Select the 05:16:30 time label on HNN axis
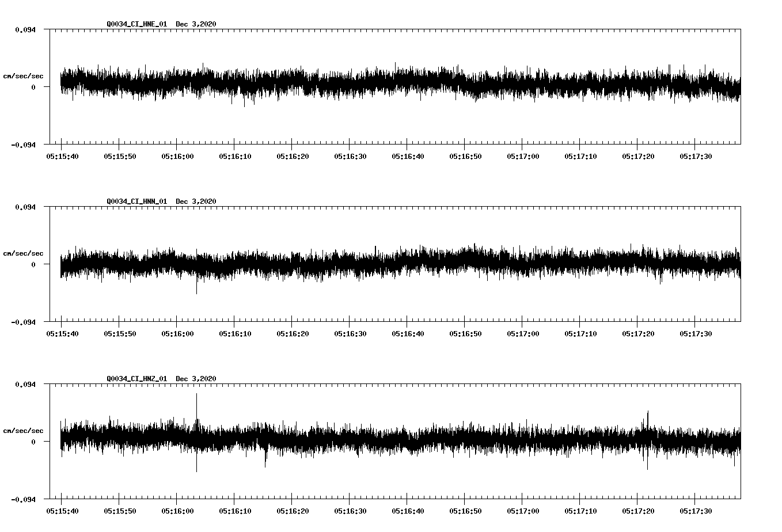The image size is (782, 532). pos(352,333)
